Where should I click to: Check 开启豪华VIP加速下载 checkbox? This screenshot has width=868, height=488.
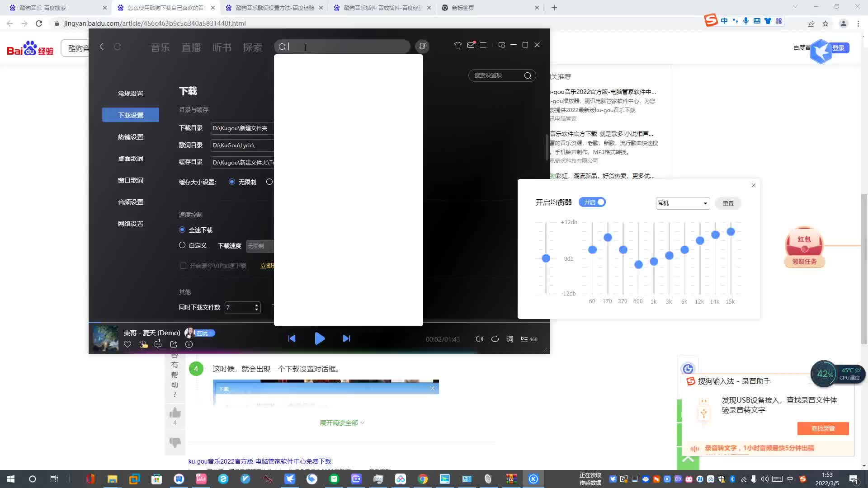point(183,266)
